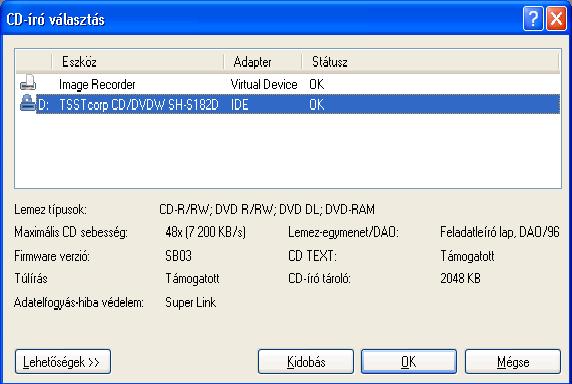572x384 pixels.
Task: Open context help with the question mark button
Action: pos(533,18)
